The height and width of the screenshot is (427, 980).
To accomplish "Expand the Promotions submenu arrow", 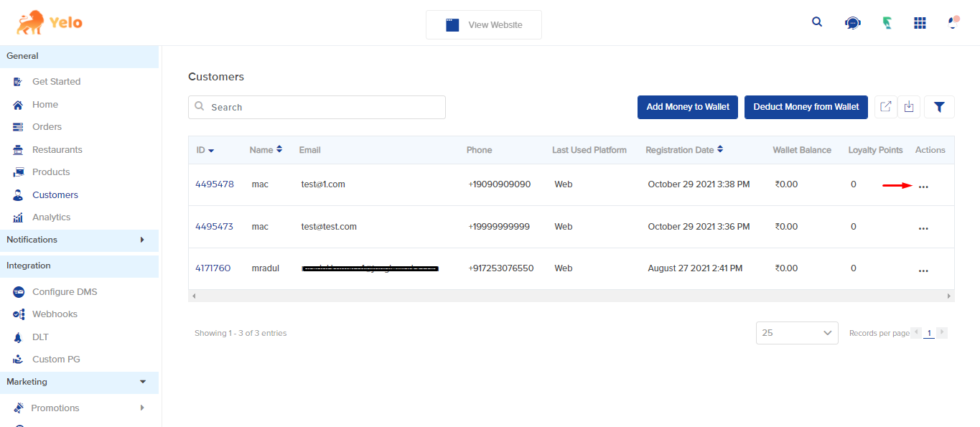I will (x=142, y=408).
